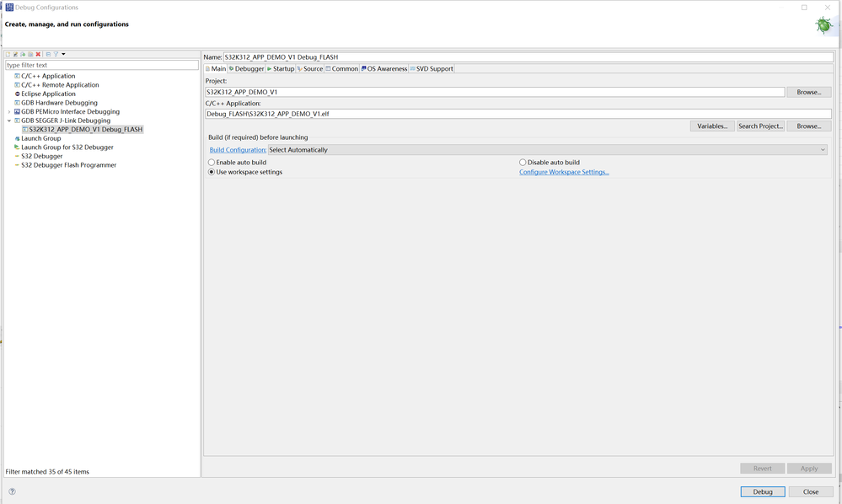Click the Close button
Image resolution: width=842 pixels, height=504 pixels.
[x=811, y=491]
